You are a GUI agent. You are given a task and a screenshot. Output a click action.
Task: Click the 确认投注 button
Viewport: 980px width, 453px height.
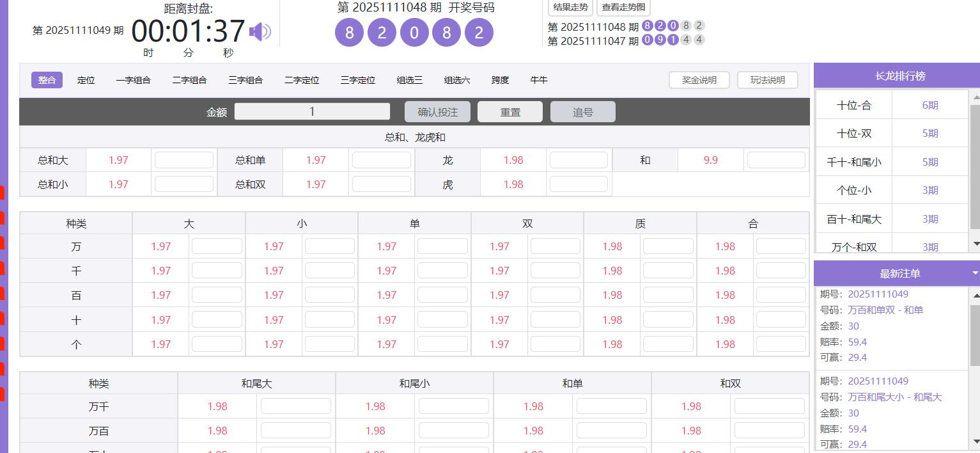pos(437,111)
